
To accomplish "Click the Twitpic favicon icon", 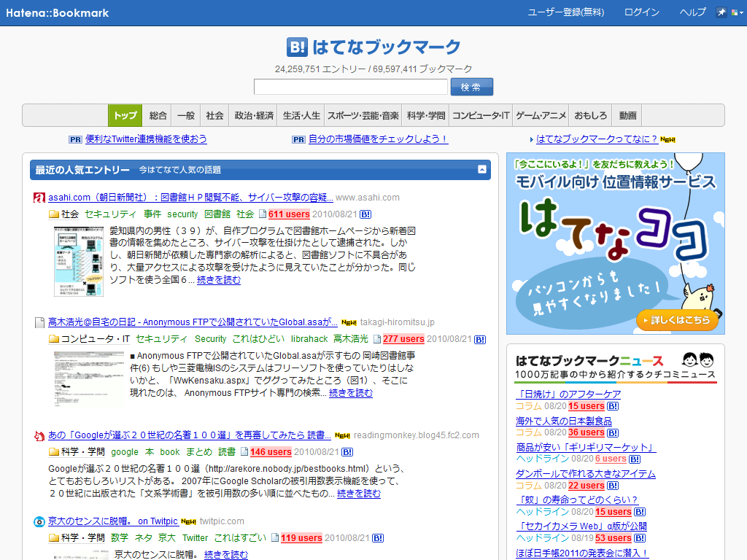I will tap(39, 521).
